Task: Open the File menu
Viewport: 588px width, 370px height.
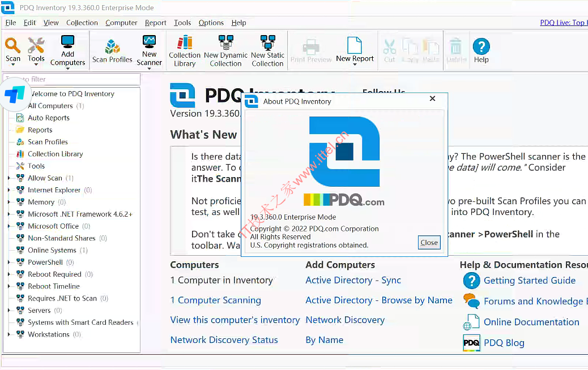Action: coord(11,23)
